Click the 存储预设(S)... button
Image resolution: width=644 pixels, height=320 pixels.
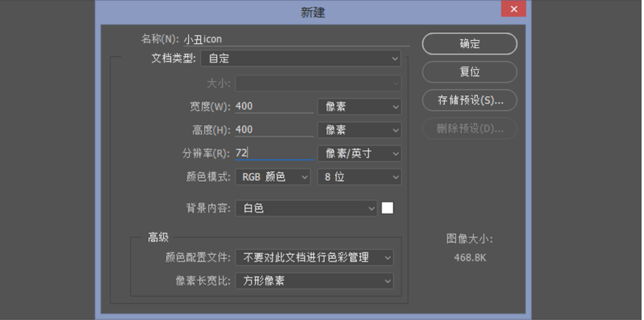[x=469, y=100]
